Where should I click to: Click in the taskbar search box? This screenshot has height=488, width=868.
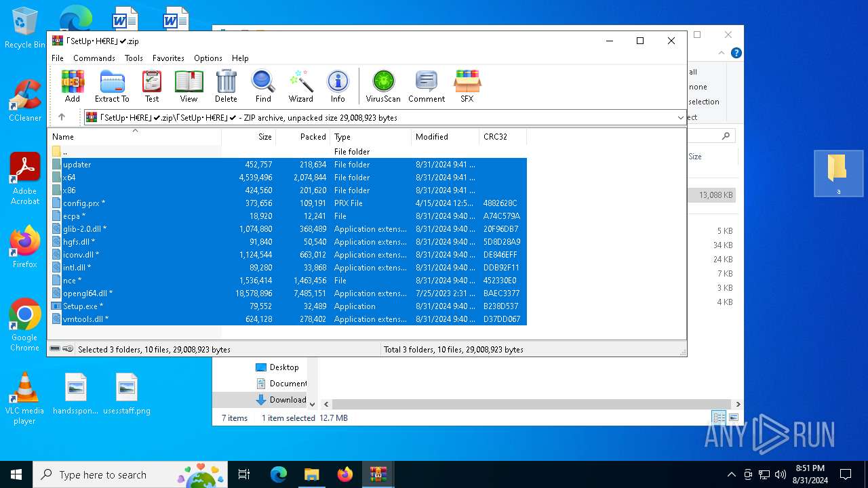pos(131,474)
